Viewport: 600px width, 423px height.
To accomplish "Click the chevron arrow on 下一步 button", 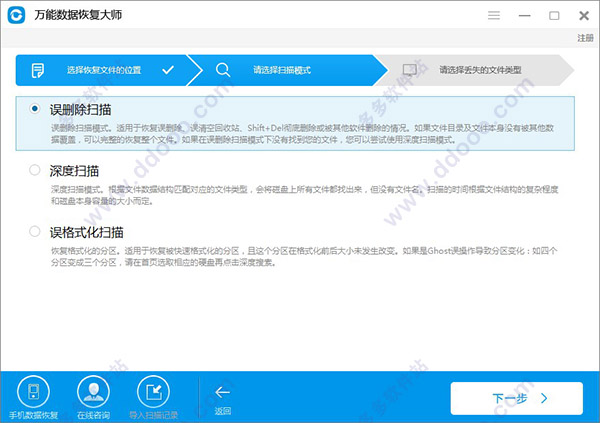I will [544, 399].
